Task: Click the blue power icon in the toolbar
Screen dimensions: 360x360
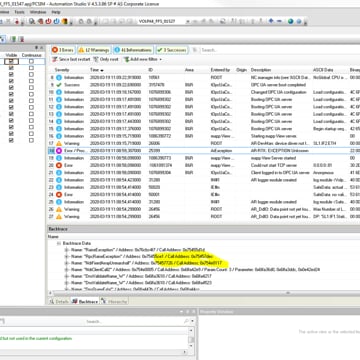Action: pos(56,21)
